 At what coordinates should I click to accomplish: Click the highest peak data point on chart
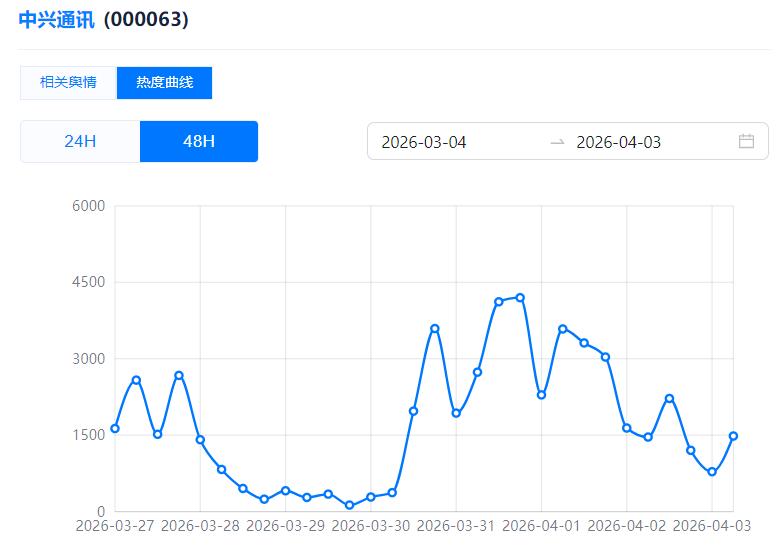520,297
